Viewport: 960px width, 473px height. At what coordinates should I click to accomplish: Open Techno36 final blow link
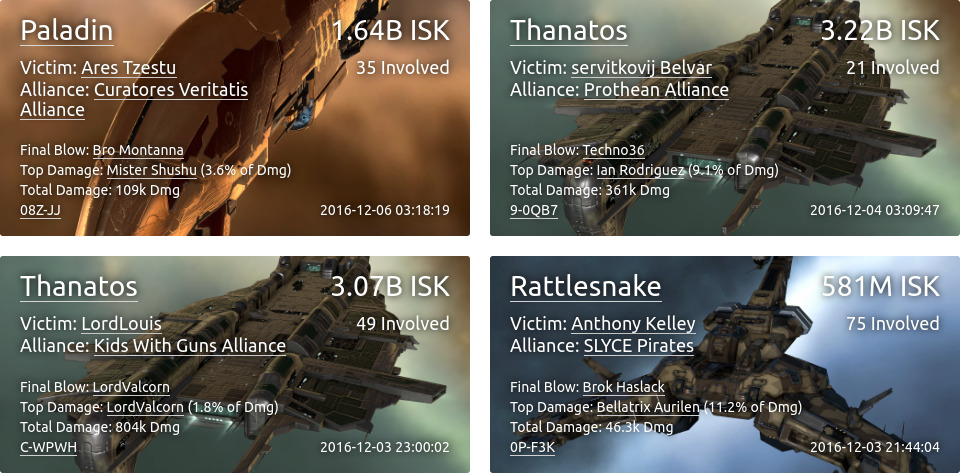(x=613, y=150)
